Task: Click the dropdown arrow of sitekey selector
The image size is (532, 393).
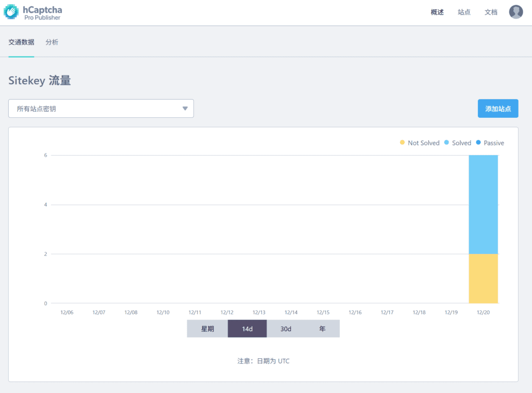Action: click(185, 109)
